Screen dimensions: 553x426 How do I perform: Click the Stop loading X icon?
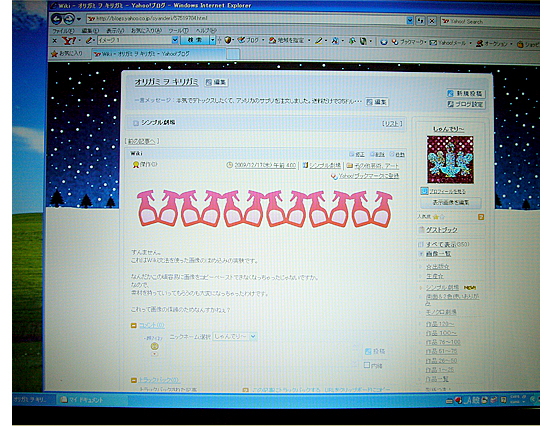432,21
